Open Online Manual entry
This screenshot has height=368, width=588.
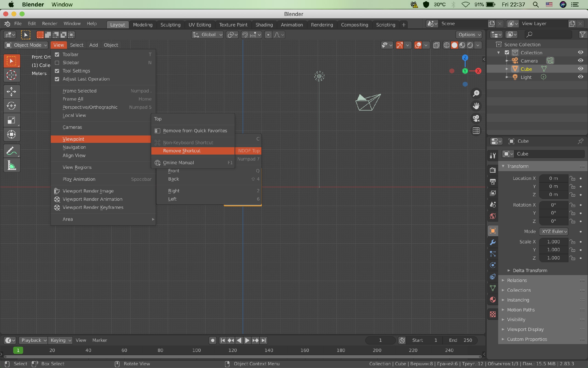tap(193, 163)
